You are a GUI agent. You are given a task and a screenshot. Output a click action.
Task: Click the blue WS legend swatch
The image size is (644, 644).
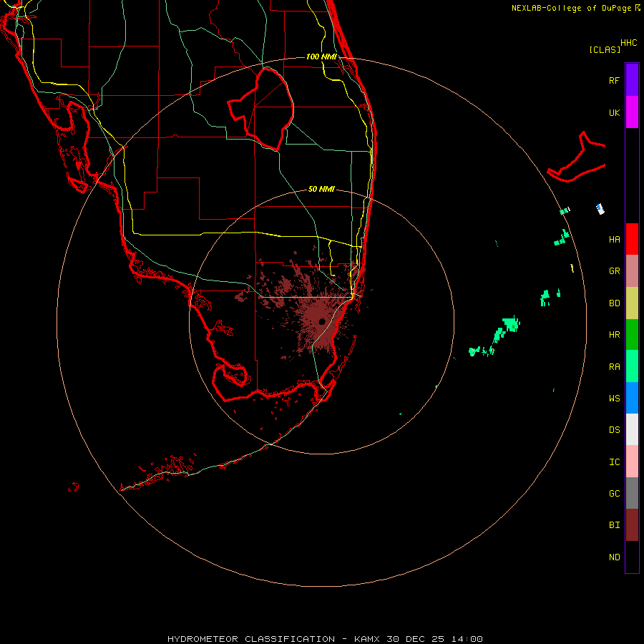click(632, 398)
